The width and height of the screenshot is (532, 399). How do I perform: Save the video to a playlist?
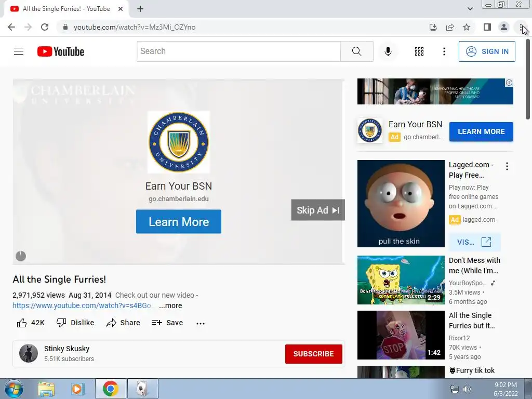pos(167,323)
